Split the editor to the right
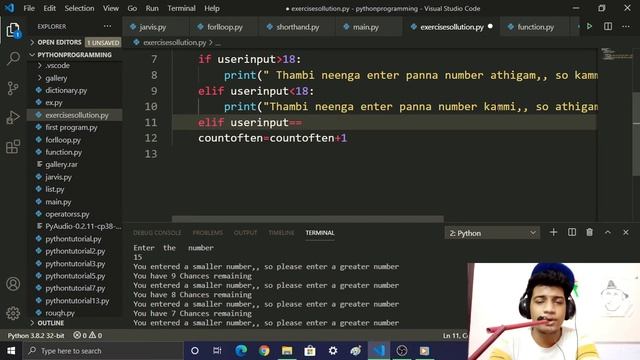The image size is (640, 360). (608, 27)
